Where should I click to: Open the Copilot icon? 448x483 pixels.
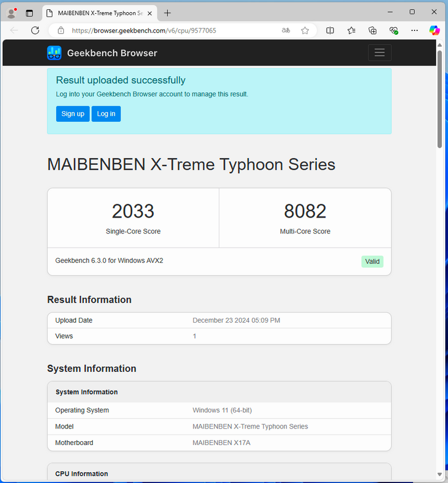(434, 30)
